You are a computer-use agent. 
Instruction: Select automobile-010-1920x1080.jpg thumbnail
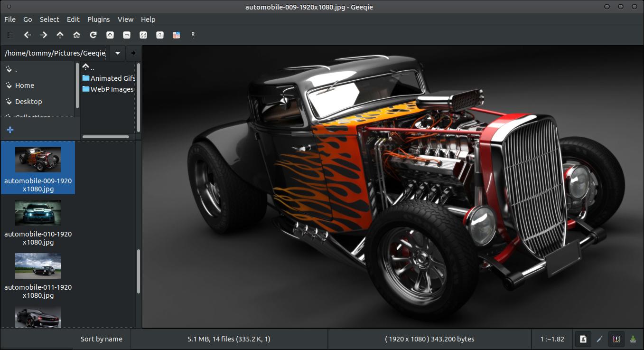38,221
